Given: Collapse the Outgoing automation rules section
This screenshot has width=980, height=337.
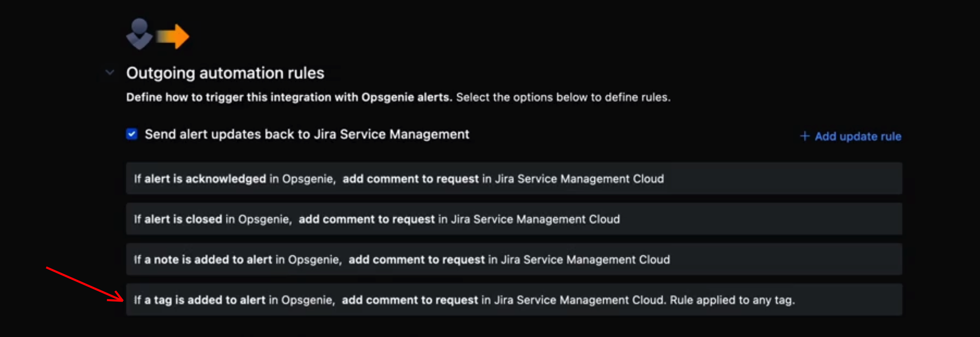Looking at the screenshot, I should point(110,73).
